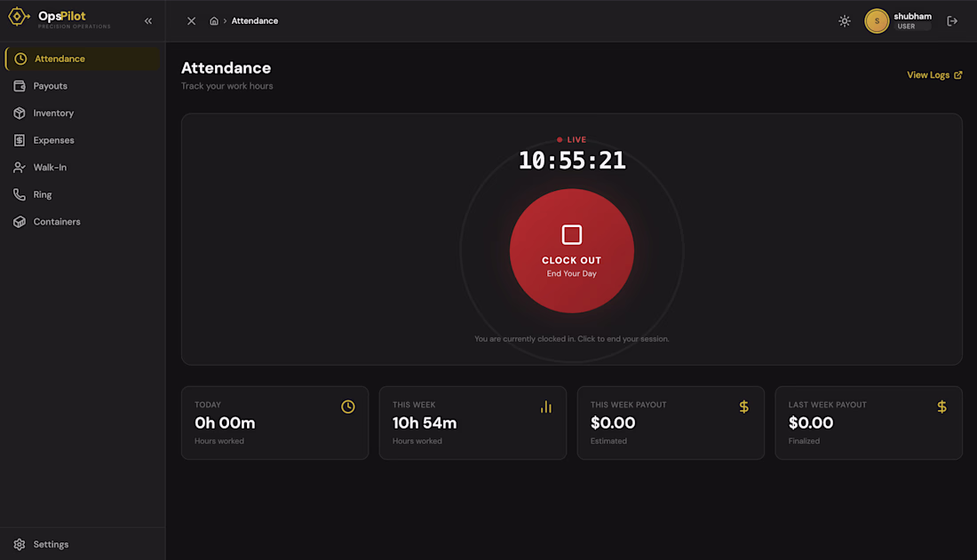The width and height of the screenshot is (977, 560).
Task: Click the Today hours card clock icon
Action: [x=347, y=406]
